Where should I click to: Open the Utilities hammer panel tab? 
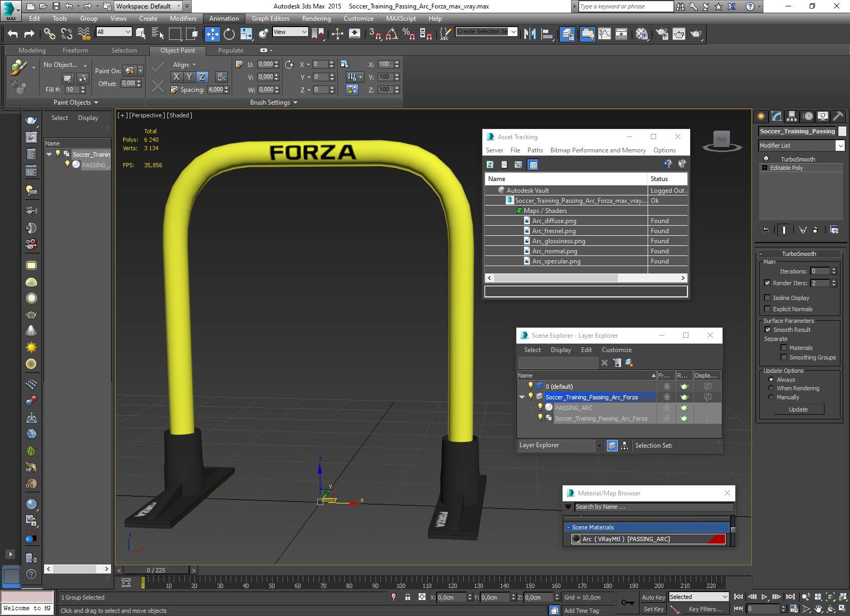(838, 116)
